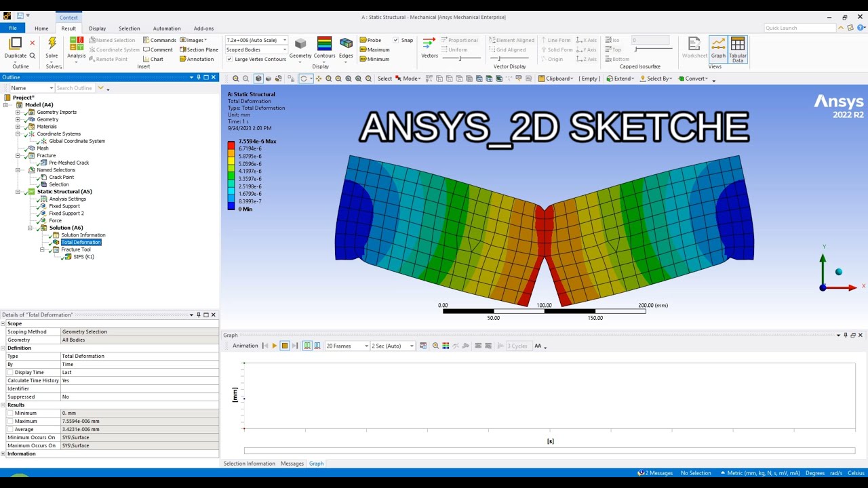Screen dimensions: 868x488
Task: Open the Outline Name filter dropdown
Action: (51, 88)
